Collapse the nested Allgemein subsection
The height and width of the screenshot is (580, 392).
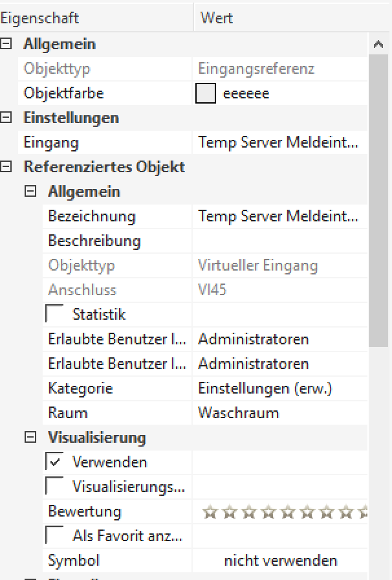(30, 192)
